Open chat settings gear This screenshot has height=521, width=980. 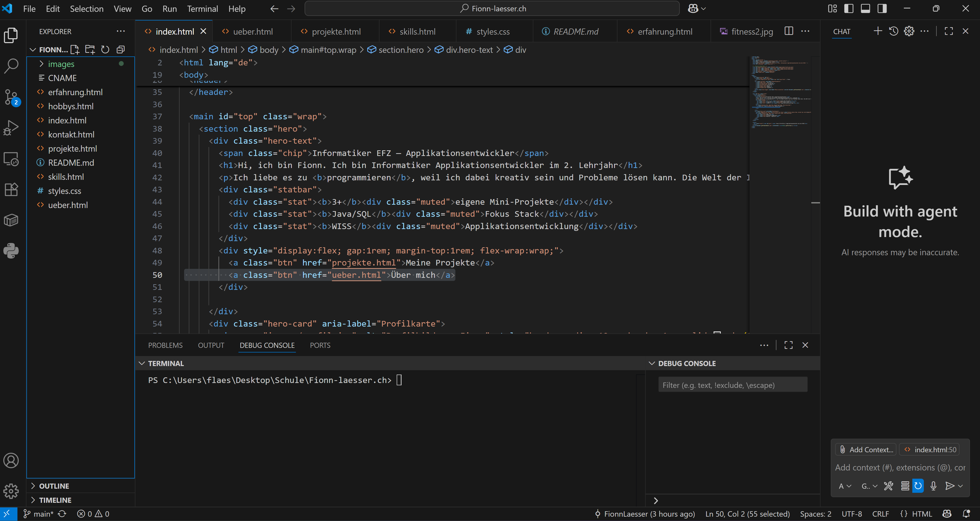click(909, 31)
